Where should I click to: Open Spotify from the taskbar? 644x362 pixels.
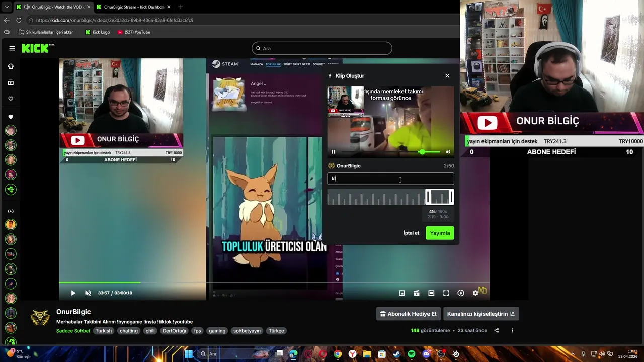pyautogui.click(x=412, y=354)
